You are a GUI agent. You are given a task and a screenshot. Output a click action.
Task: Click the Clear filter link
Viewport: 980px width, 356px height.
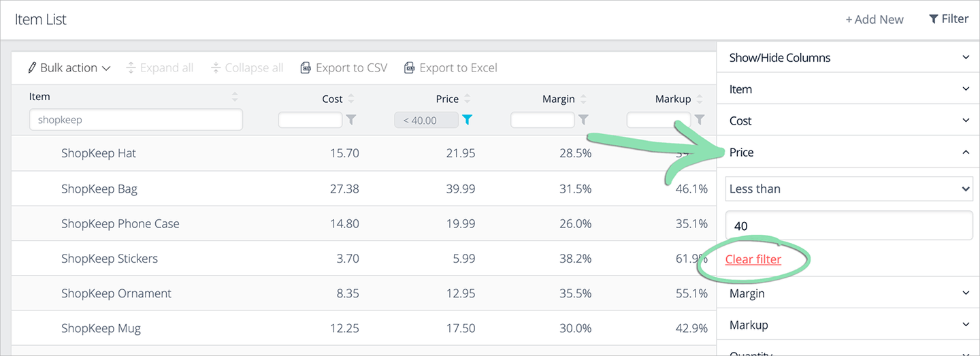753,259
